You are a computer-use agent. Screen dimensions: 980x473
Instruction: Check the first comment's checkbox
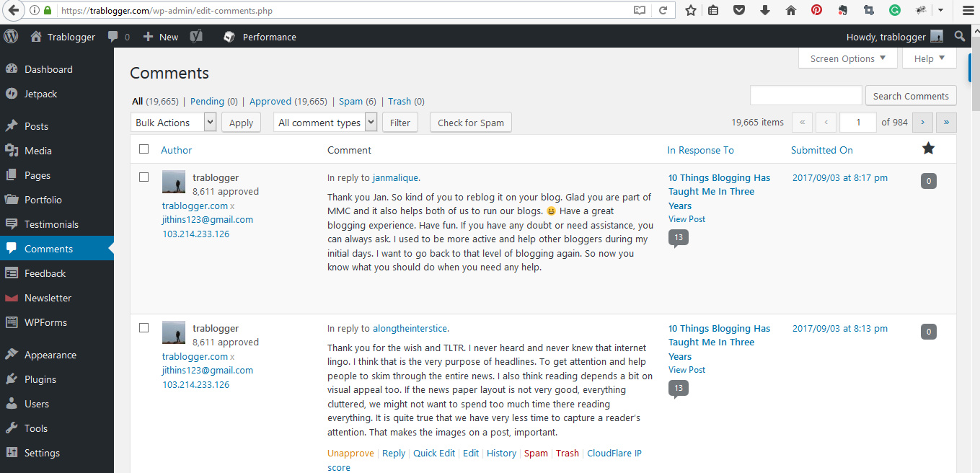[x=144, y=177]
